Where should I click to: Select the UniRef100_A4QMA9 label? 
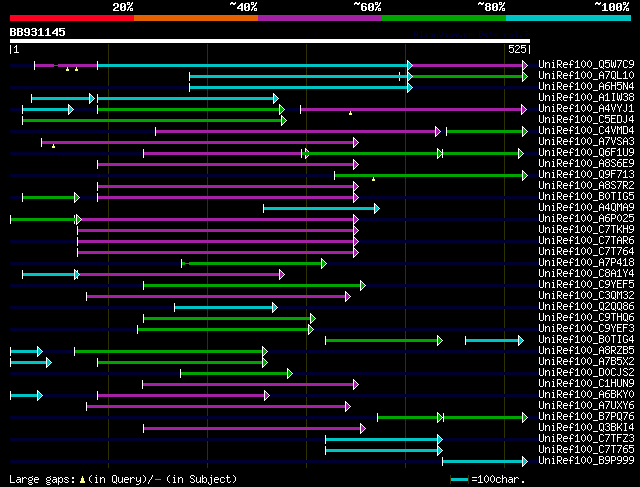click(586, 208)
